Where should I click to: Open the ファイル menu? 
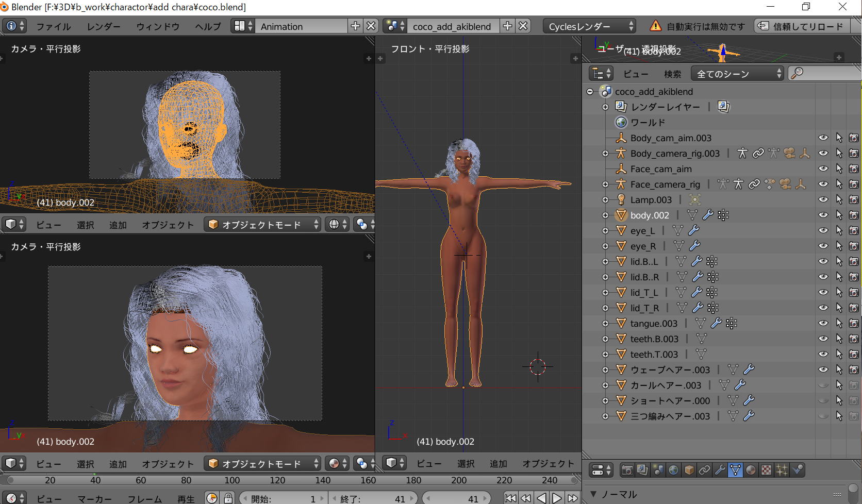53,26
